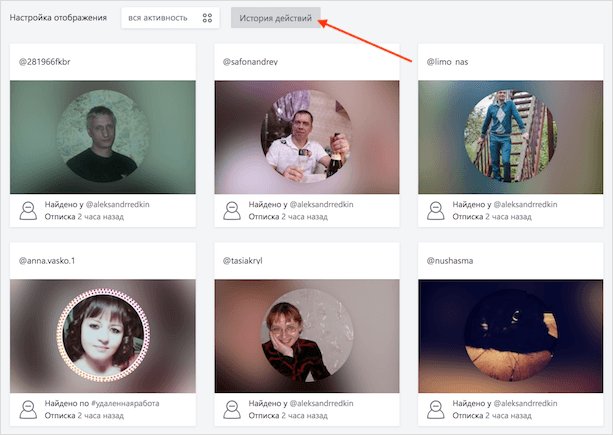Image resolution: width=613 pixels, height=435 pixels.
Task: Click unfollow user icon on @limo_nas card
Action: (x=436, y=211)
